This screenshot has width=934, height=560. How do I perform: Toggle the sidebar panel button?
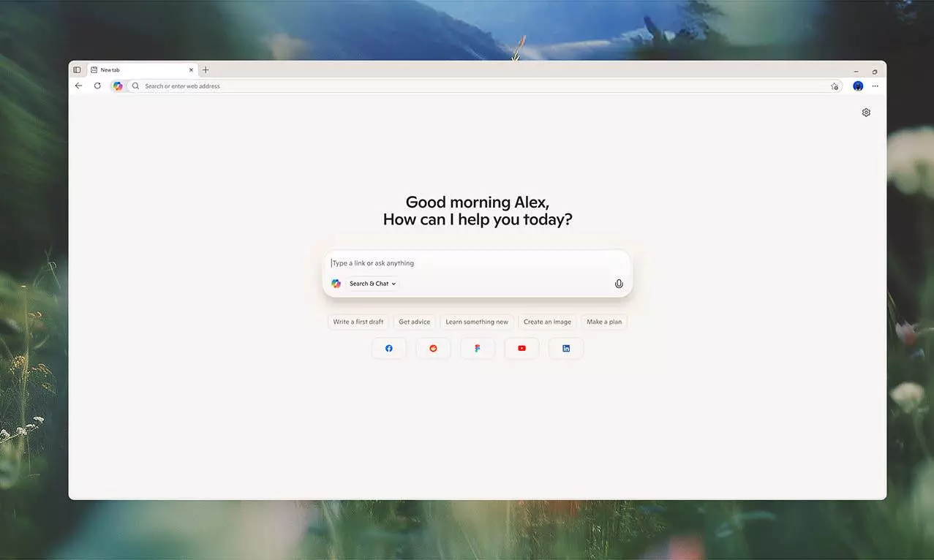click(x=77, y=69)
